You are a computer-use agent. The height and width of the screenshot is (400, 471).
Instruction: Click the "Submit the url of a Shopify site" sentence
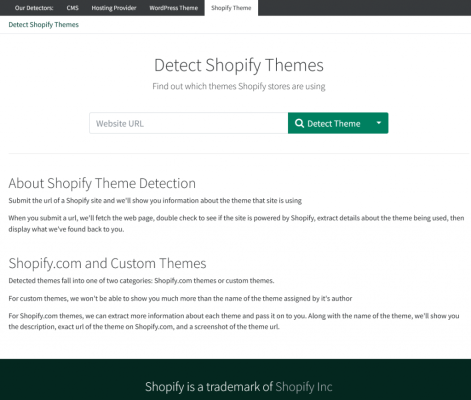[x=155, y=201]
